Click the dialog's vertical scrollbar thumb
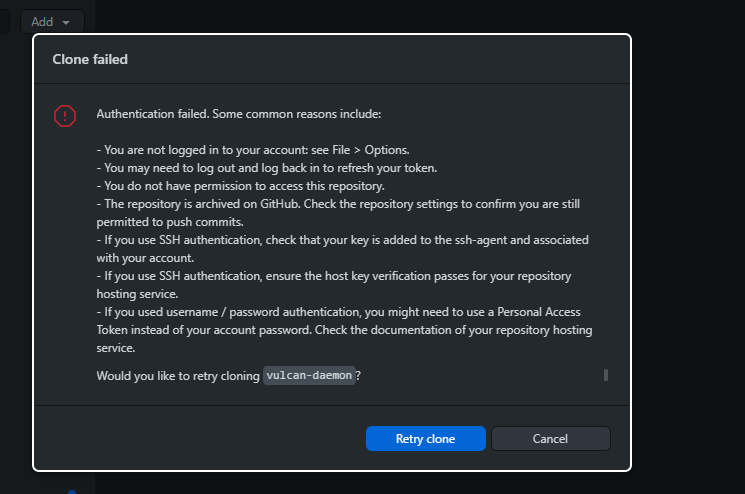 [x=605, y=375]
